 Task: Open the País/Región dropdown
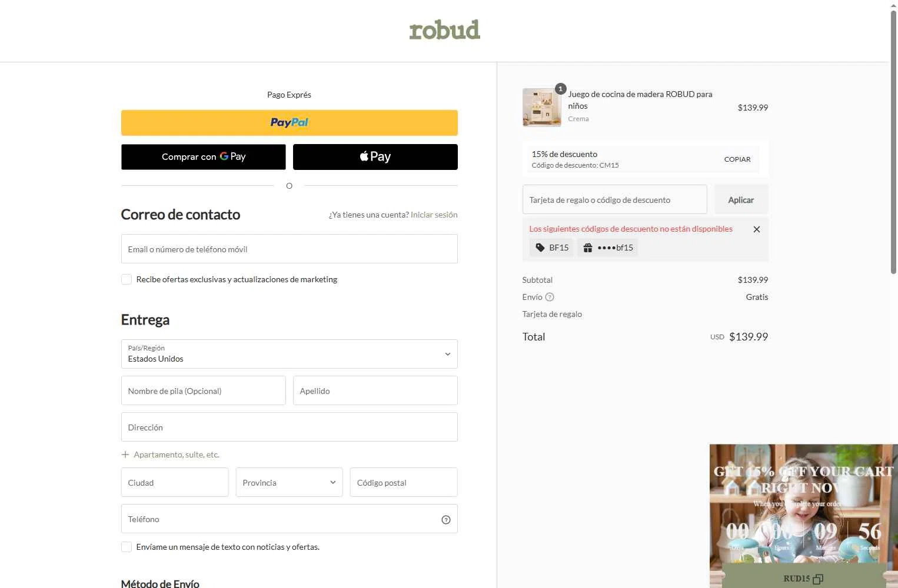pyautogui.click(x=289, y=354)
